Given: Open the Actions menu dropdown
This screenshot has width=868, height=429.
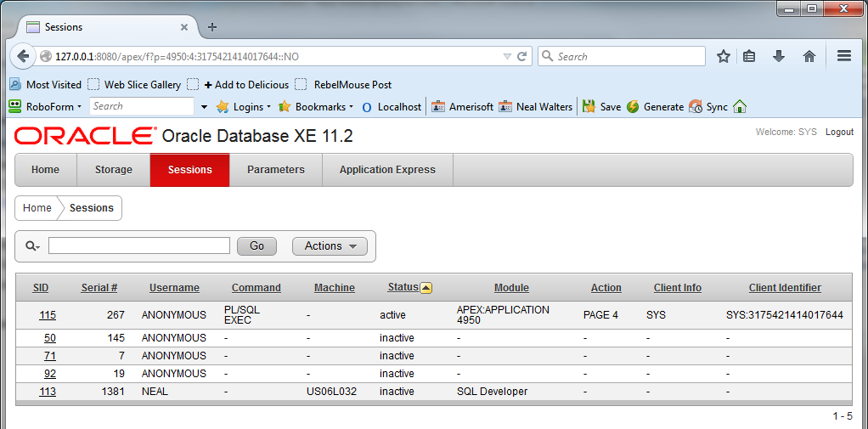Looking at the screenshot, I should (x=330, y=246).
